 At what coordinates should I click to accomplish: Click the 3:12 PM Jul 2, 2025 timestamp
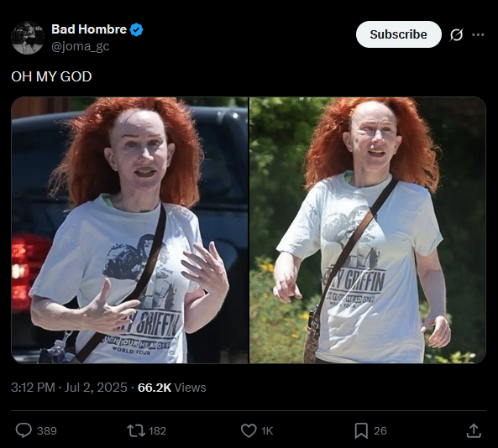coord(69,388)
